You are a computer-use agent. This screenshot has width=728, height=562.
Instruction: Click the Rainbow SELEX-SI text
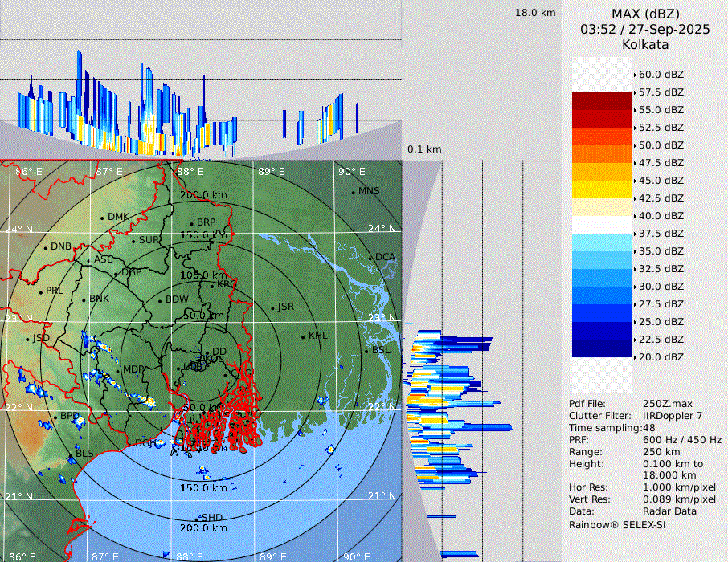click(x=617, y=525)
